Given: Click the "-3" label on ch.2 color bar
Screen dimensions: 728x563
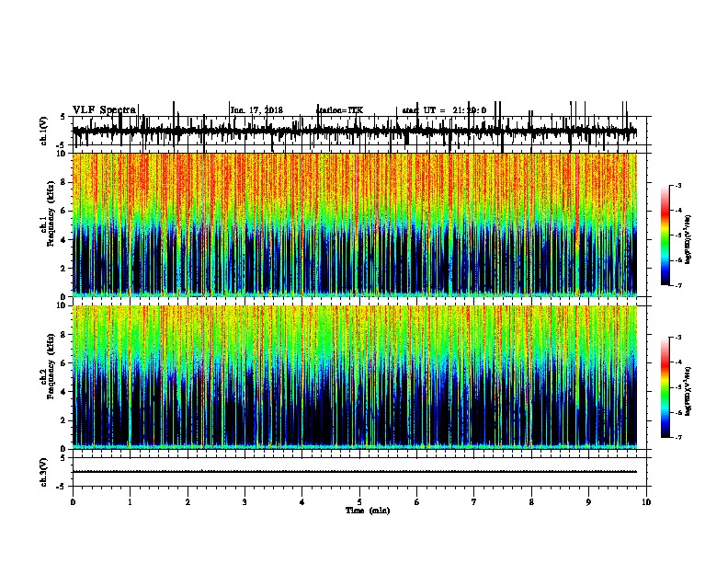Looking at the screenshot, I should (678, 338).
